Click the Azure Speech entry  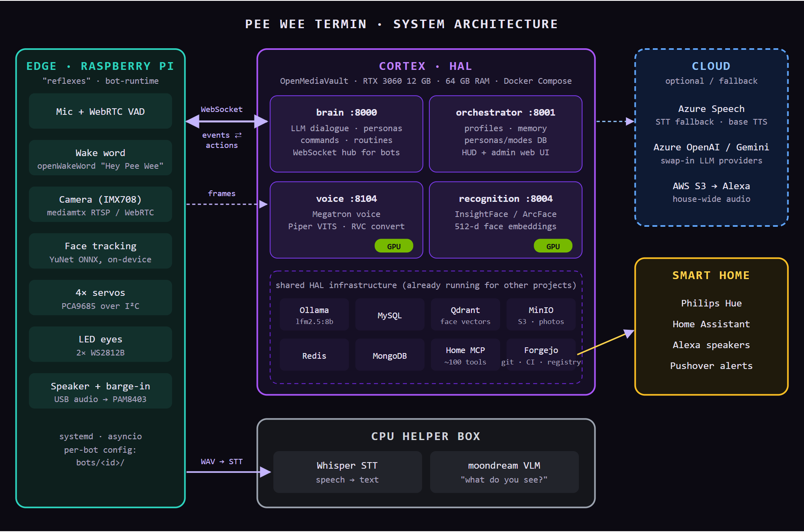point(711,109)
